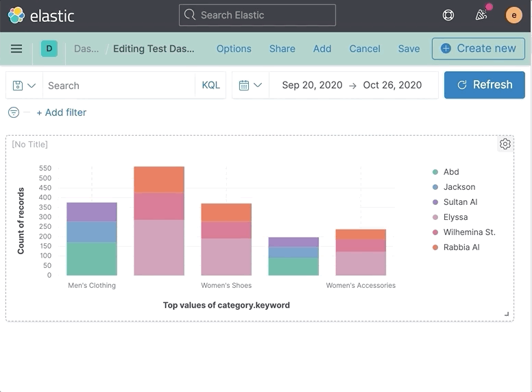Click the Women's Shoes axis label
Screen dimensions: 532x392
point(226,286)
